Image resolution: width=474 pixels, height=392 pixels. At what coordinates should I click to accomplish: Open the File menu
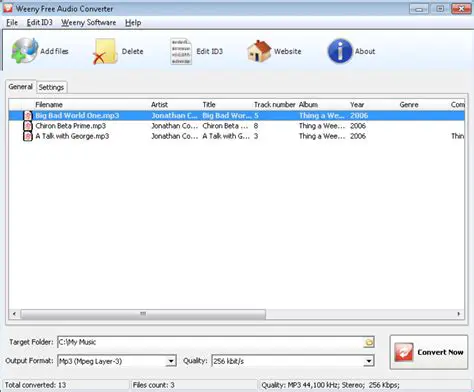pyautogui.click(x=12, y=23)
